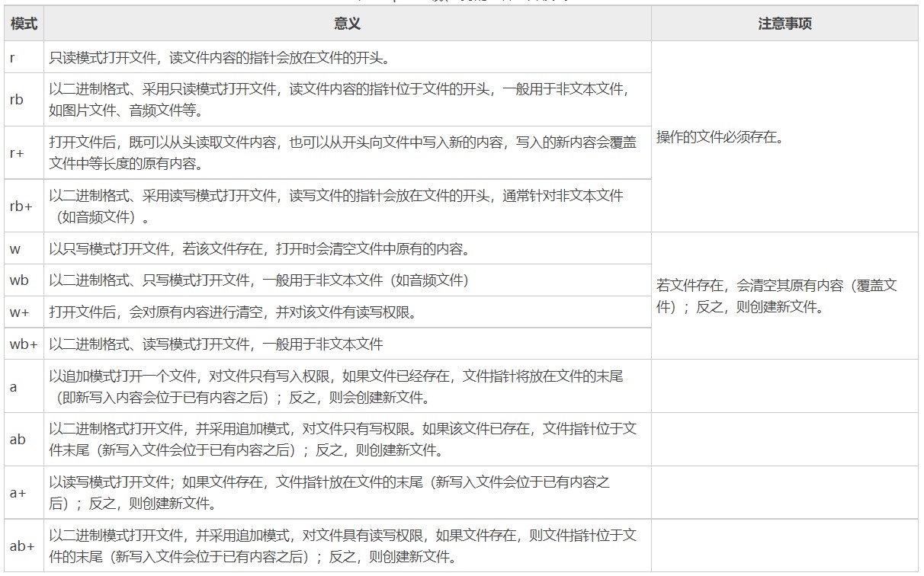This screenshot has height=576, width=924.
Task: Click the wb+ mode cell
Action: point(24,344)
